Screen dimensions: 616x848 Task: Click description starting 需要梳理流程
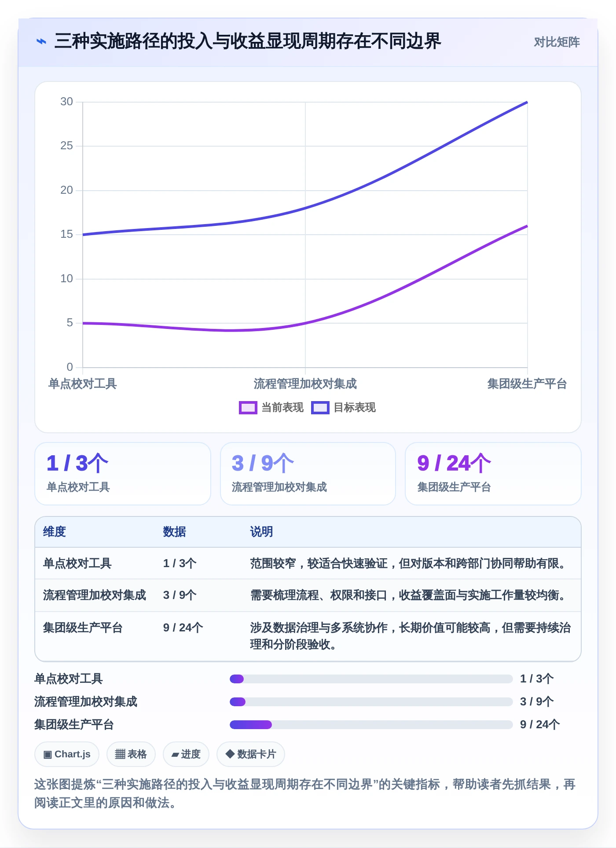tap(410, 595)
